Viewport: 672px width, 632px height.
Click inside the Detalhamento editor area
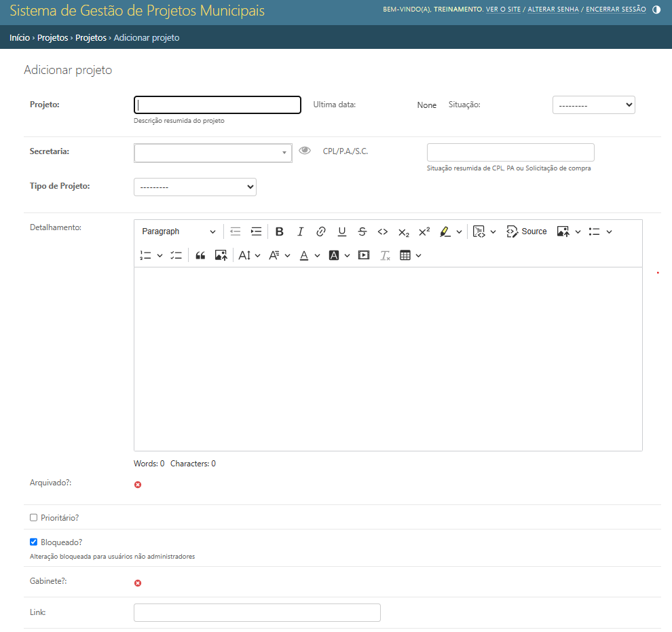pos(388,359)
